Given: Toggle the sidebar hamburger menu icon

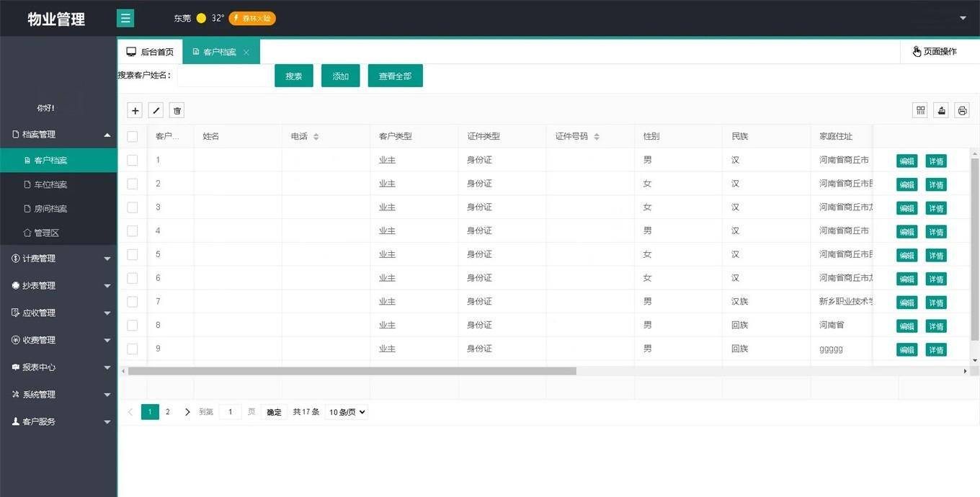Looking at the screenshot, I should pos(125,19).
